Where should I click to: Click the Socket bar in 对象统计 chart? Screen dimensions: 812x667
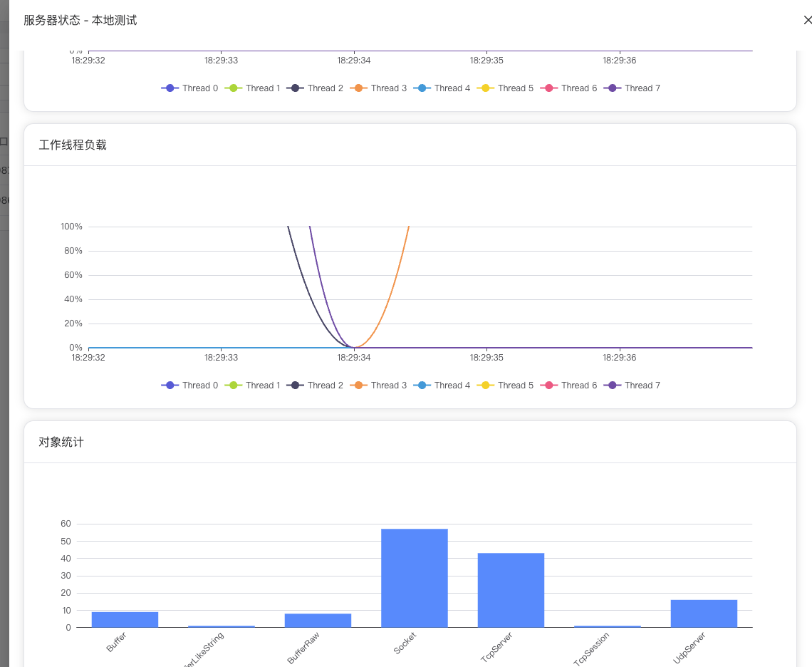click(415, 578)
